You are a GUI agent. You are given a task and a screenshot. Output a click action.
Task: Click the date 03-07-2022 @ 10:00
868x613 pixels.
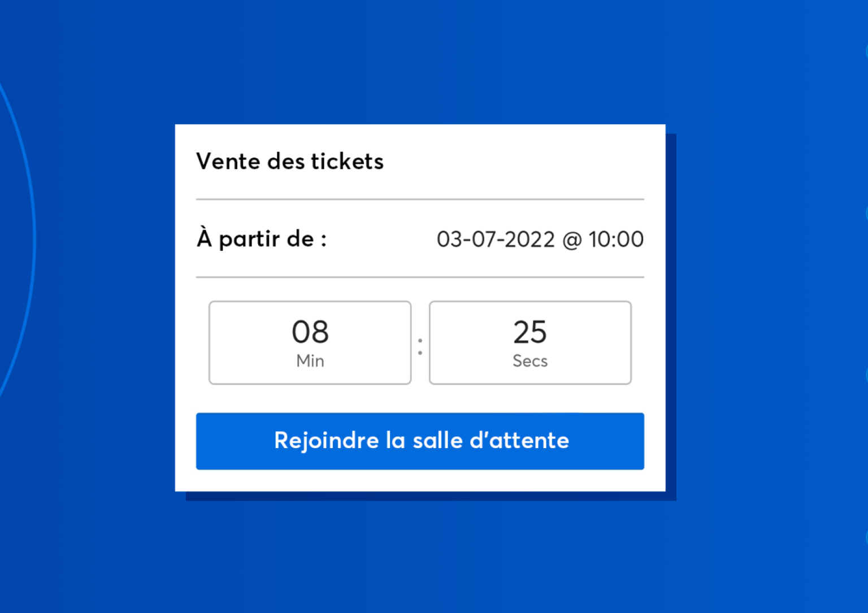click(x=541, y=239)
